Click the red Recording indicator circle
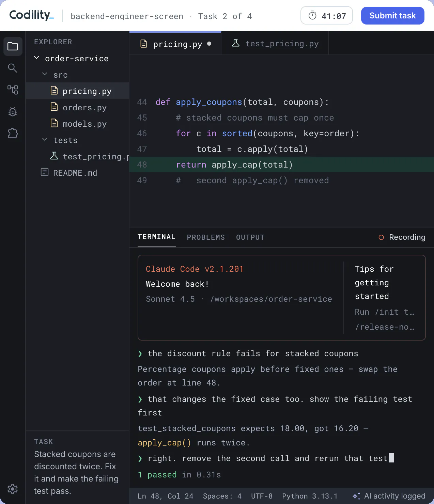 [x=381, y=237]
